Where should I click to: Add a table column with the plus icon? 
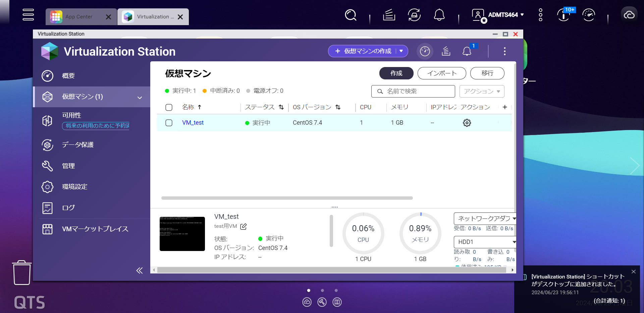point(505,107)
